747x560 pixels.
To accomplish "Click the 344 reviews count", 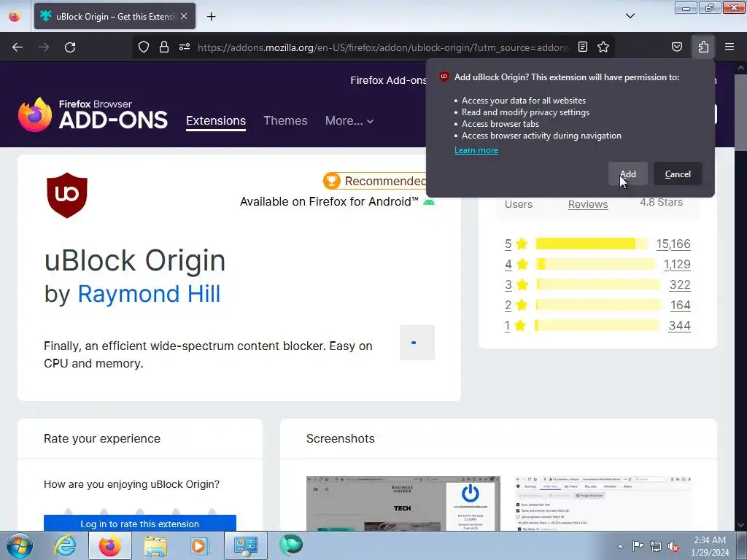I will point(679,326).
